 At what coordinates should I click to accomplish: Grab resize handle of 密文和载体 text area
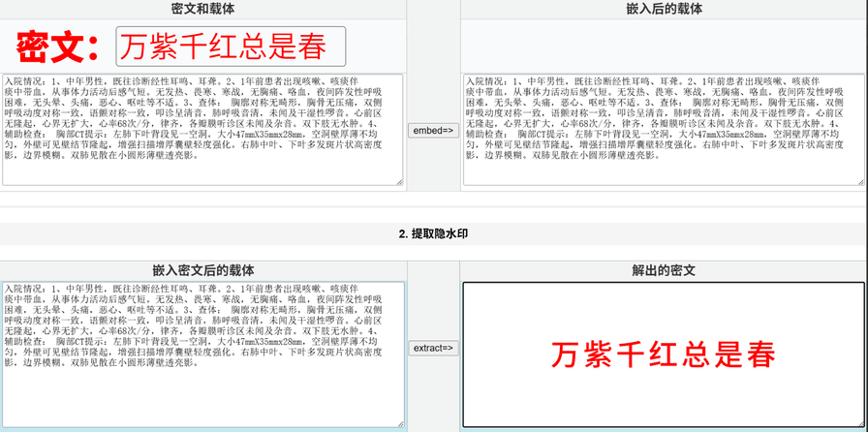(x=400, y=182)
